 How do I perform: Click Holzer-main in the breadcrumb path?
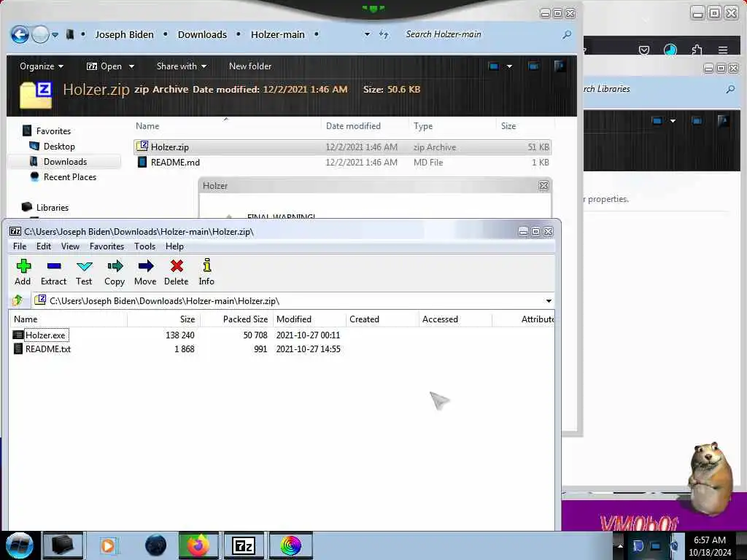pyautogui.click(x=278, y=35)
